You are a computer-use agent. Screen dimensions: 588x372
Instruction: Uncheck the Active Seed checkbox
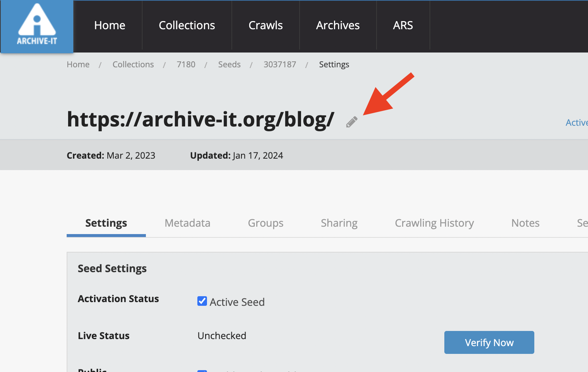[202, 301]
